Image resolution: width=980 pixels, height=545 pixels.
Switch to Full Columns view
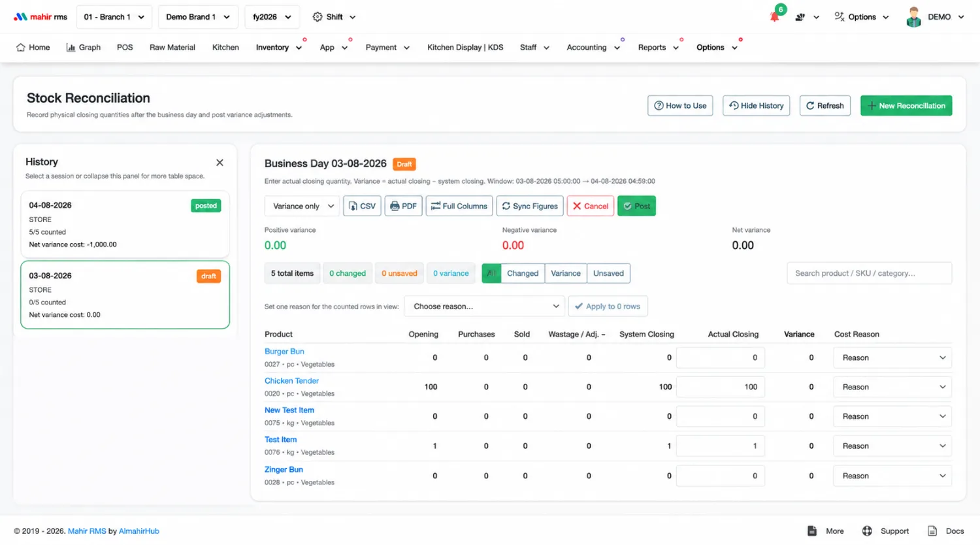(459, 206)
